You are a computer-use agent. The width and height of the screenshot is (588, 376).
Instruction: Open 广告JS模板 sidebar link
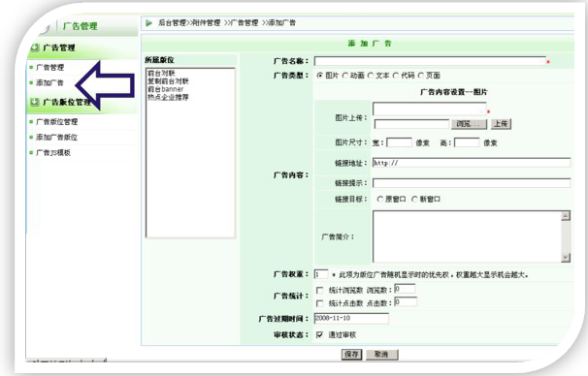(53, 153)
